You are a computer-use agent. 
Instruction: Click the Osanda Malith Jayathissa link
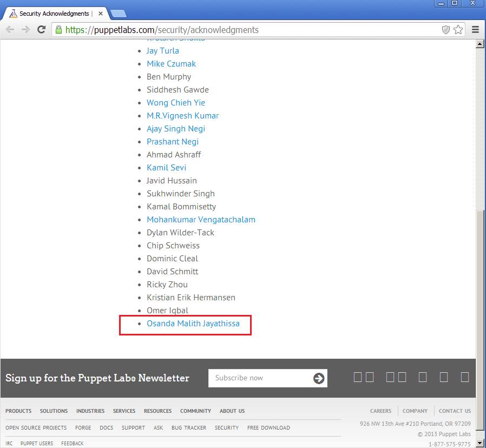193,323
